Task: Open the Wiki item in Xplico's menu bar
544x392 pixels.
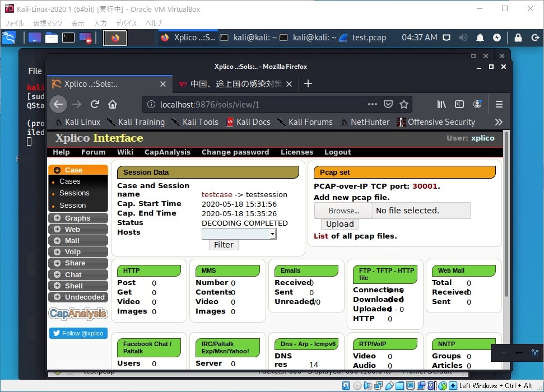Action: [125, 152]
